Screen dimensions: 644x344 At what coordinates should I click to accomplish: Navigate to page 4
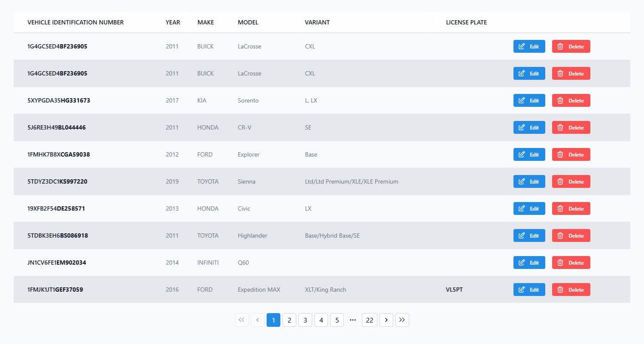321,320
